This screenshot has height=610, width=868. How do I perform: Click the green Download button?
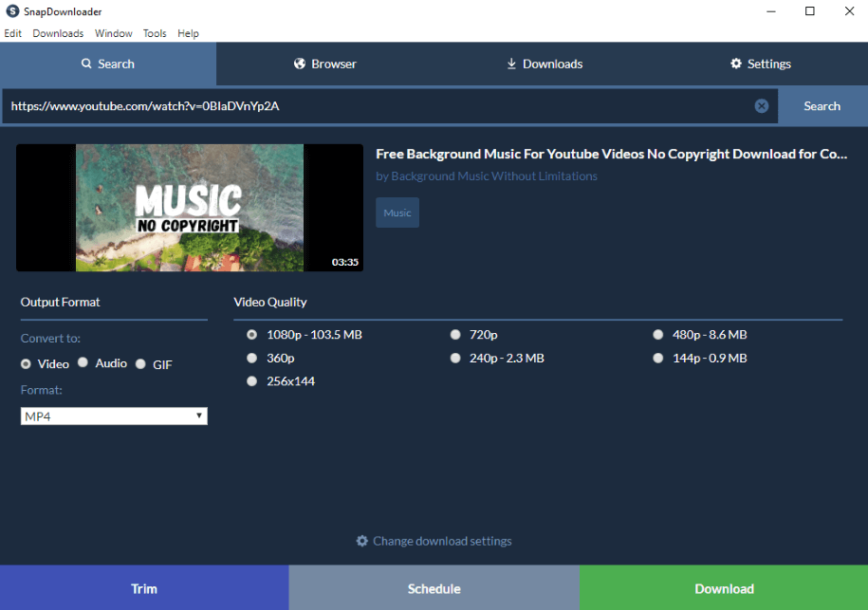coord(724,588)
